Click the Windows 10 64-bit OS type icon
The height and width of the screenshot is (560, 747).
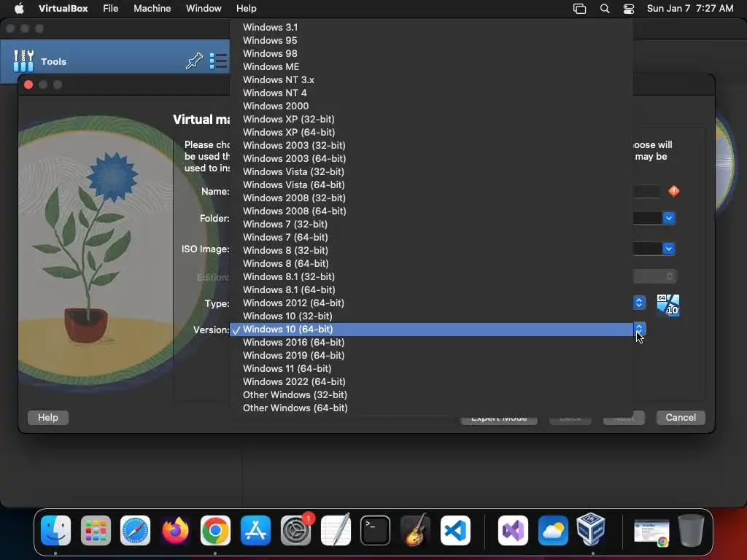tap(668, 306)
